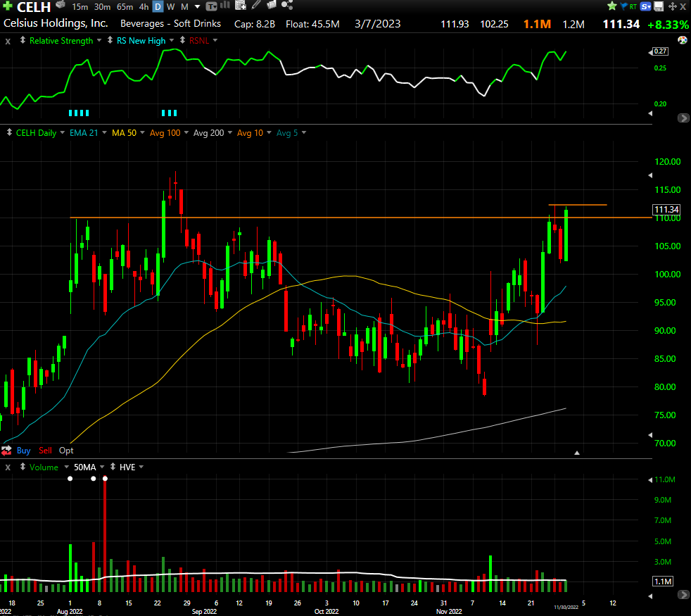Screen dimensions: 691x616
Task: Expand the 50MA dropdown
Action: (x=102, y=467)
